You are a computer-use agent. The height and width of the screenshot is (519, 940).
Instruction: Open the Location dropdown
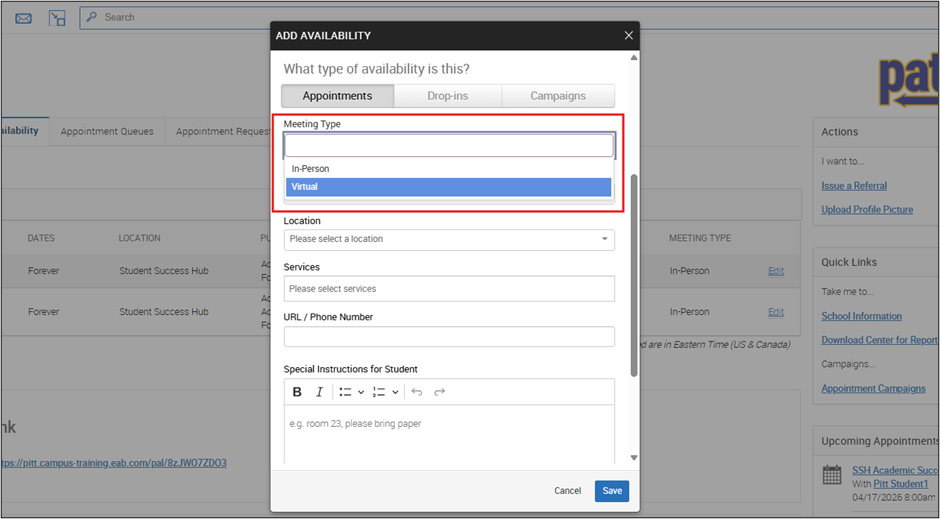pyautogui.click(x=449, y=239)
